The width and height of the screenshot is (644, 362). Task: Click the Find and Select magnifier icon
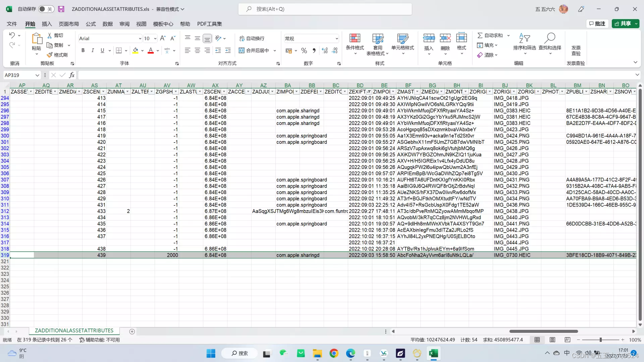coord(550,38)
